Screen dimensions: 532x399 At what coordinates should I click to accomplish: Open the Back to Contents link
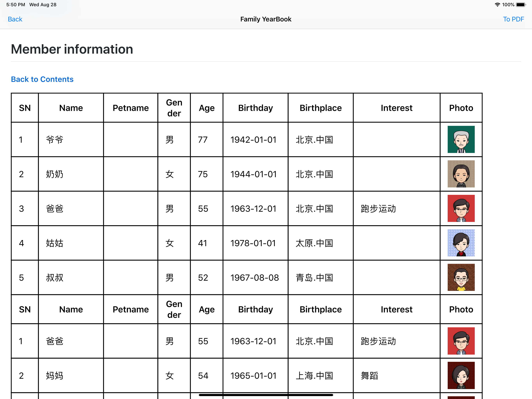point(42,79)
